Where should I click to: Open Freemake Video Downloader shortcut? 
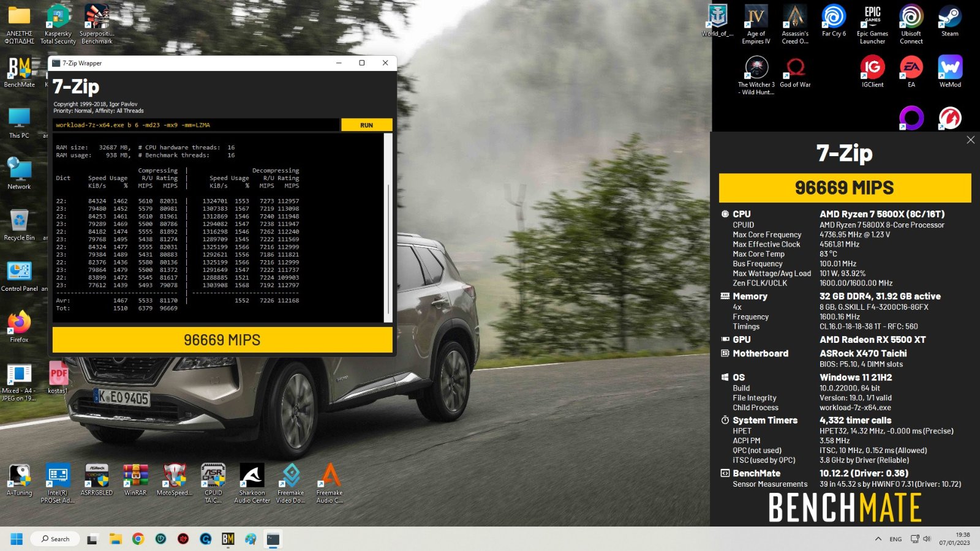[x=291, y=484]
